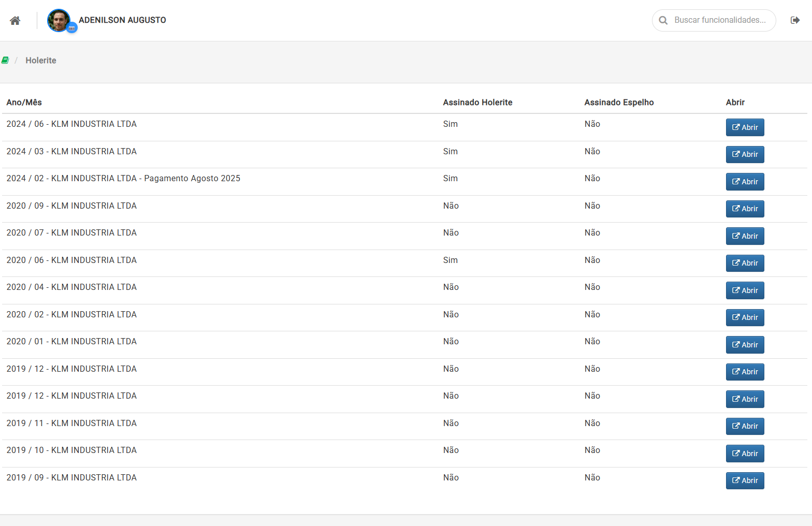Click the magnifier icon in search box
Viewport: 812px width, 526px height.
[x=663, y=21]
